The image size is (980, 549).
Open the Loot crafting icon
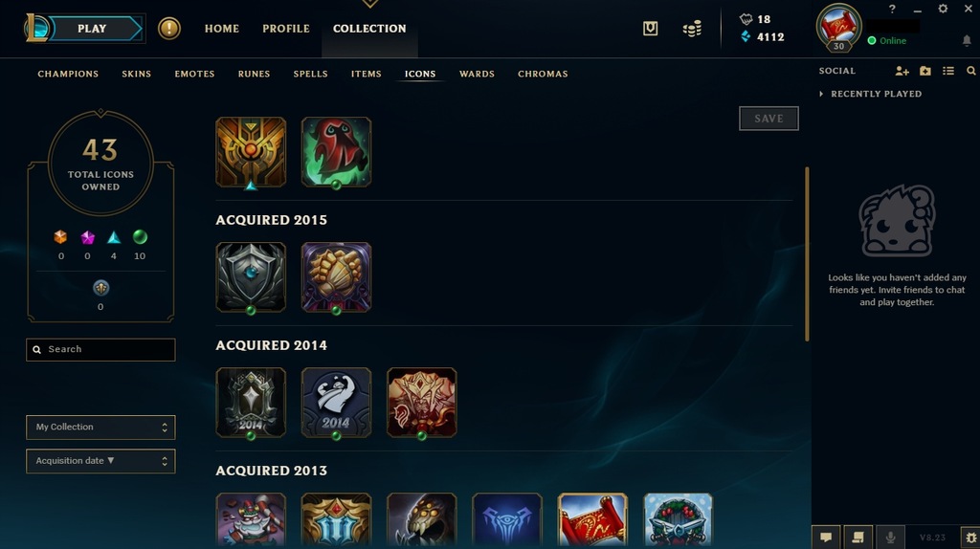[x=650, y=28]
